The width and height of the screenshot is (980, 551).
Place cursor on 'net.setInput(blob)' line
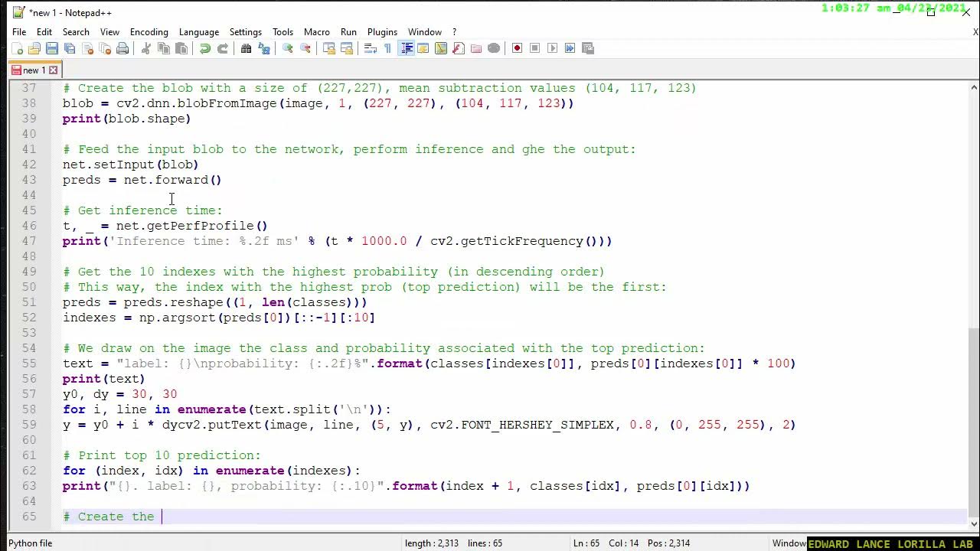(131, 165)
